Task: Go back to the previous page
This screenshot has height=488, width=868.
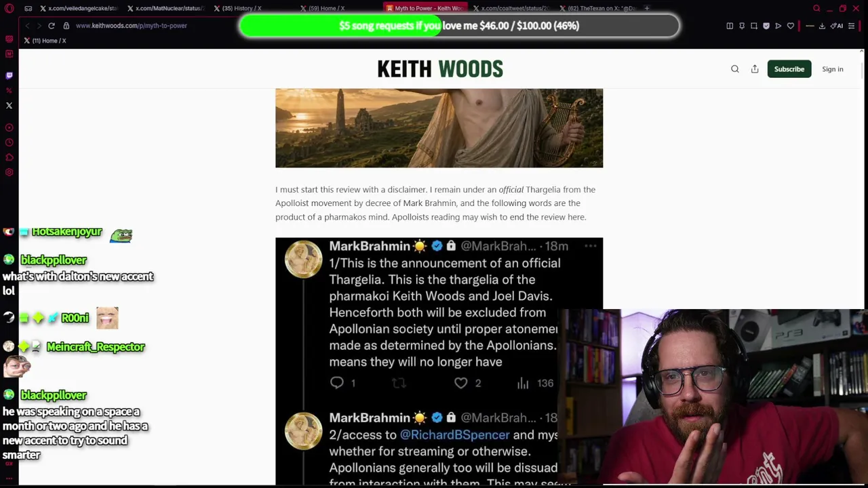Action: 27,26
